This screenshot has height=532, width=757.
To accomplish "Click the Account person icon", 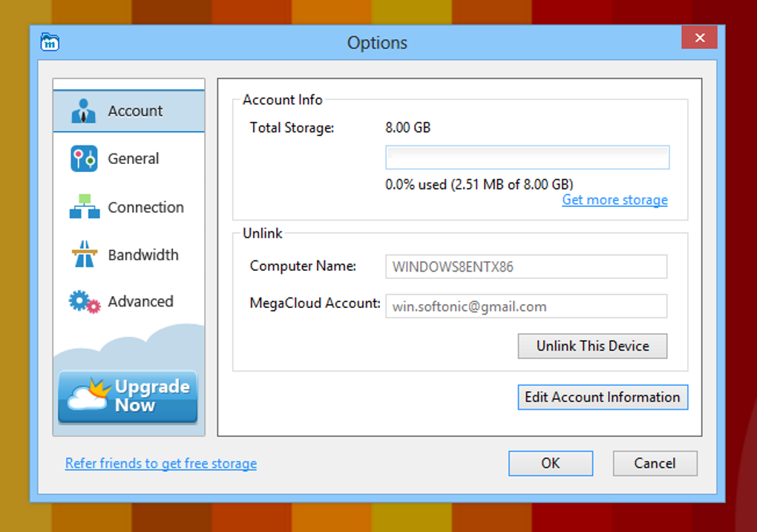I will pyautogui.click(x=83, y=111).
